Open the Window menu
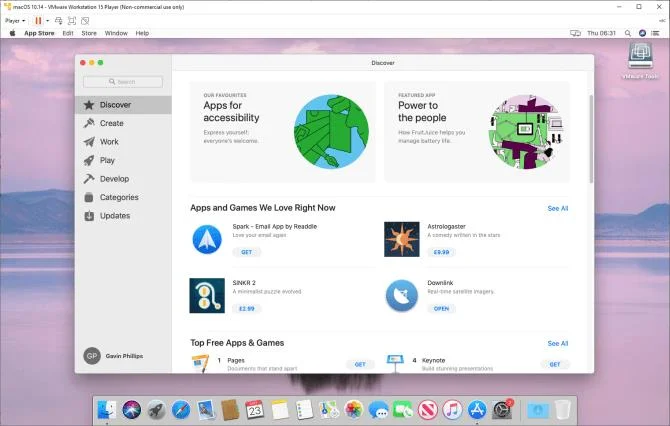Viewport: 670px width, 426px height. pos(116,33)
